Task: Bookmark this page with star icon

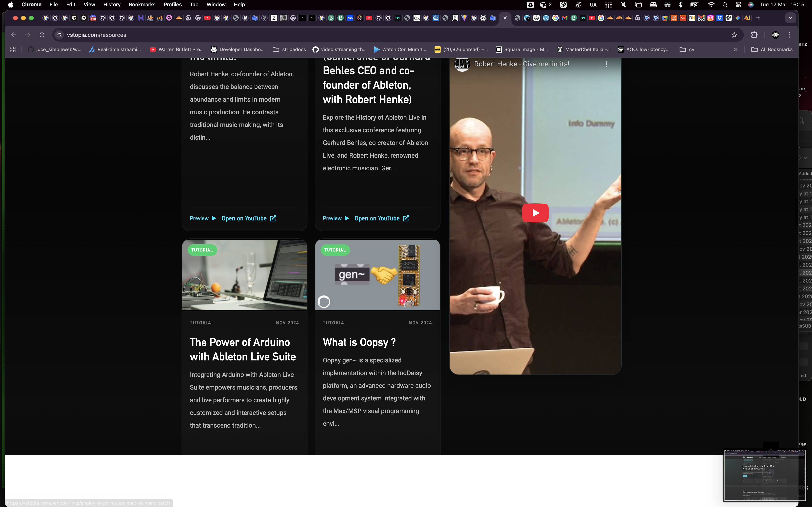Action: click(x=734, y=35)
